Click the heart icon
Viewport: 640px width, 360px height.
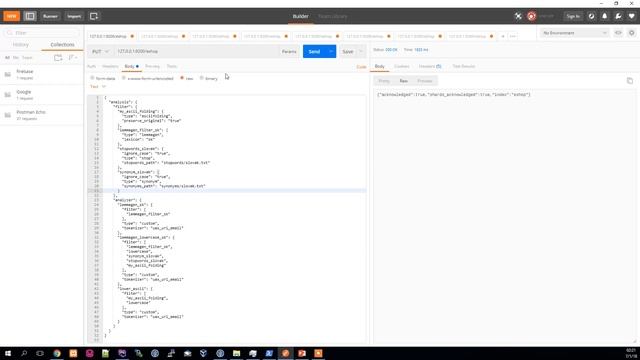631,16
